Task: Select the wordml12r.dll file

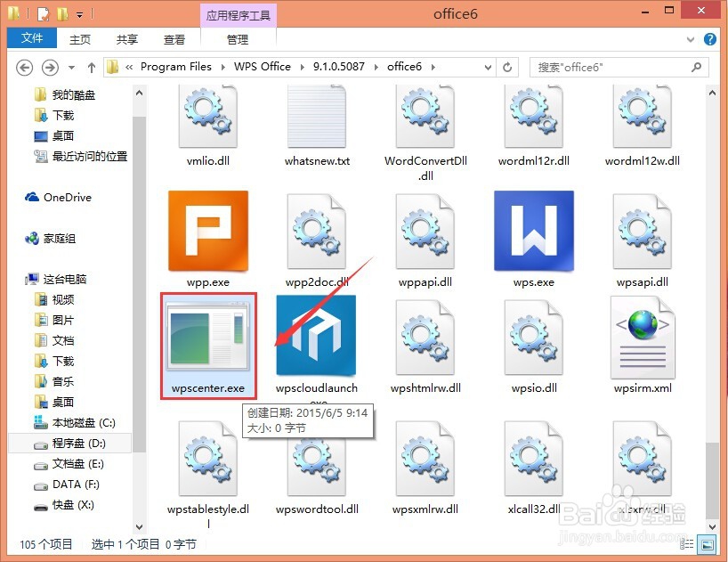Action: pyautogui.click(x=534, y=116)
